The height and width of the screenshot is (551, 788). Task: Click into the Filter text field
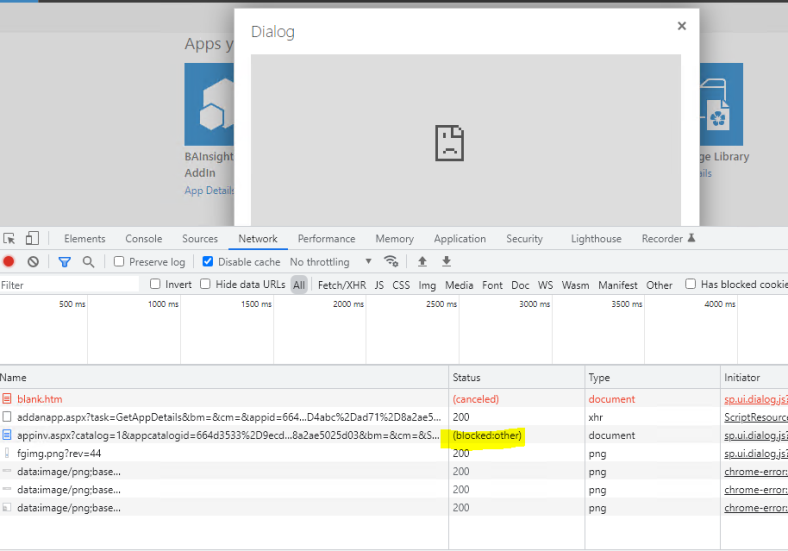click(x=70, y=285)
